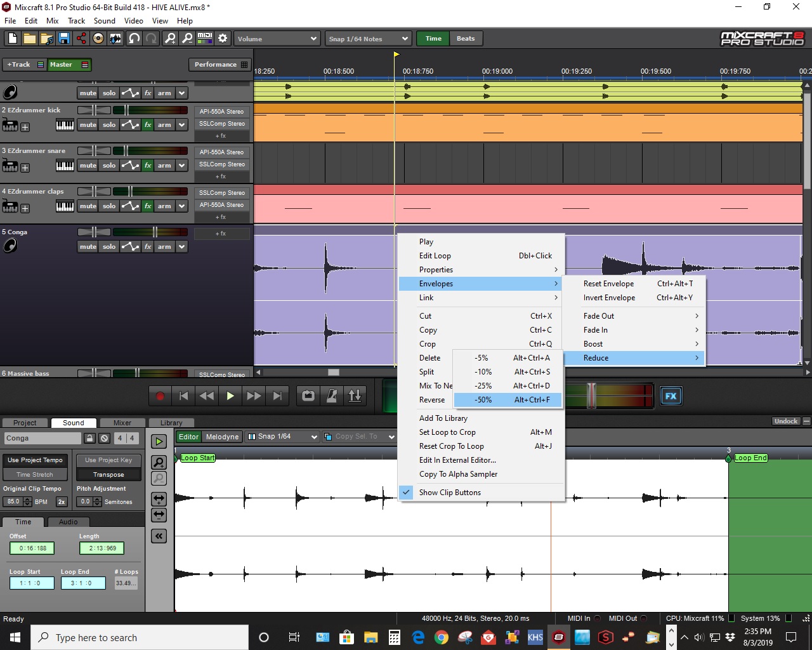Click the red share/publish icon
Screen dimensions: 812x650
(x=81, y=39)
